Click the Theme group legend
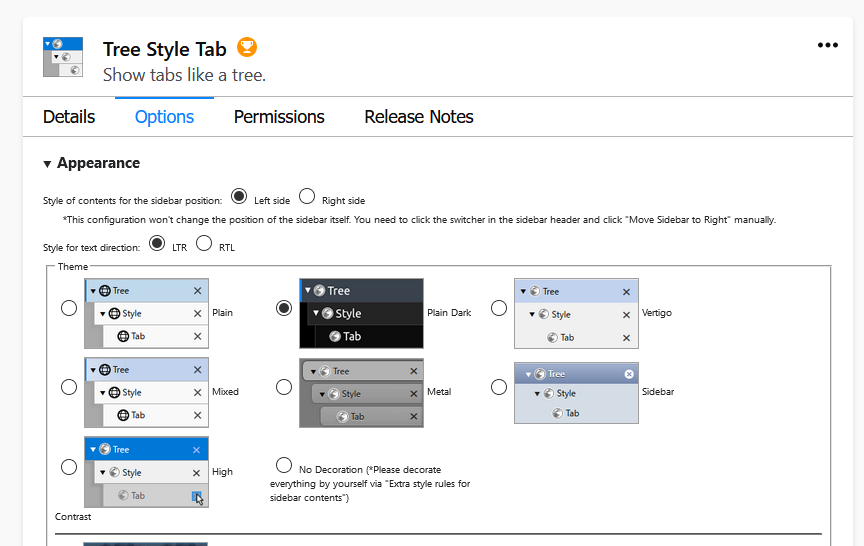The height and width of the screenshot is (546, 864). pyautogui.click(x=73, y=267)
